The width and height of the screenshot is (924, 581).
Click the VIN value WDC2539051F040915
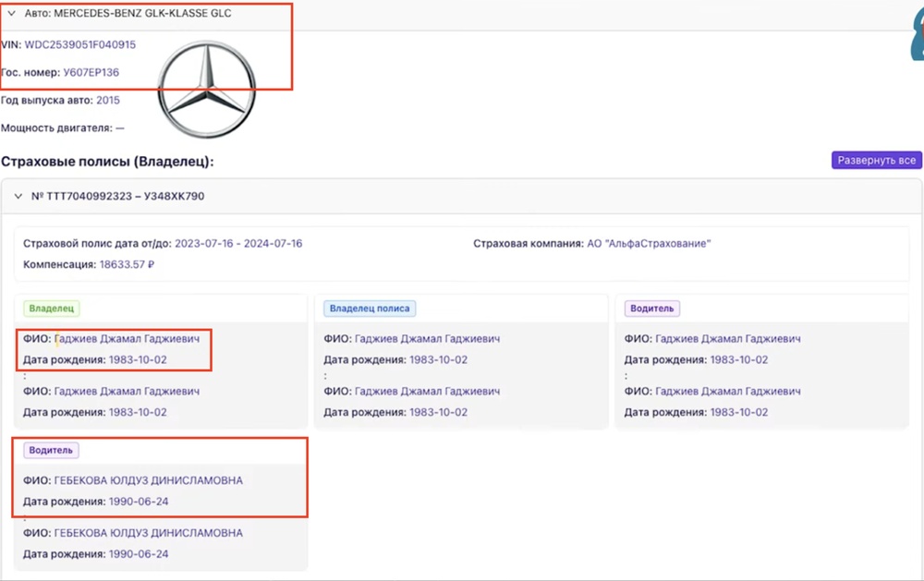(x=79, y=44)
